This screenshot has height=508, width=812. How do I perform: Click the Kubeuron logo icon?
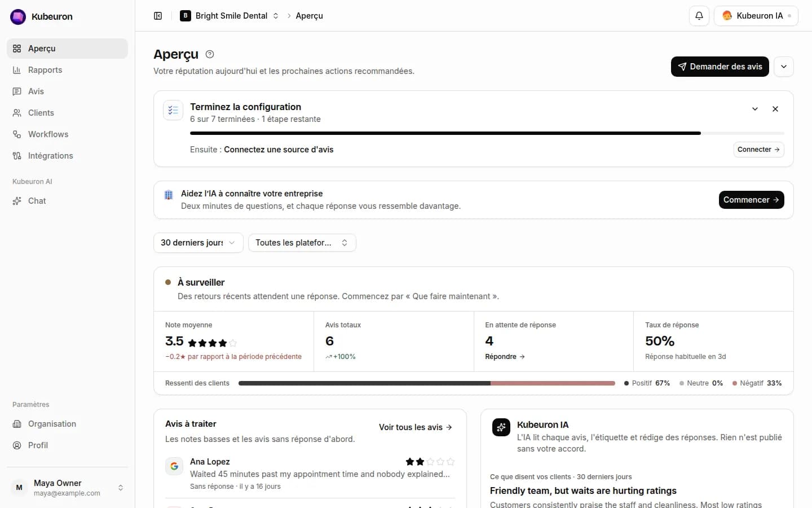click(18, 17)
